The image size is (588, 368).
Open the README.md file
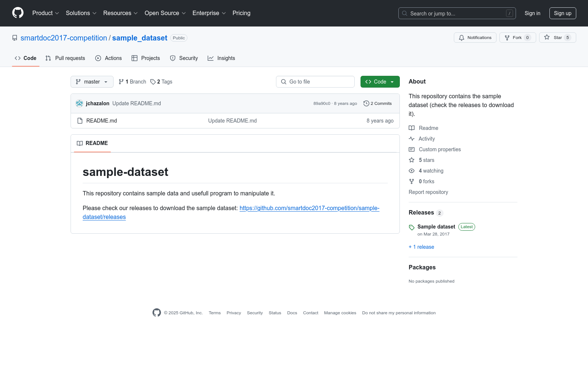[101, 121]
